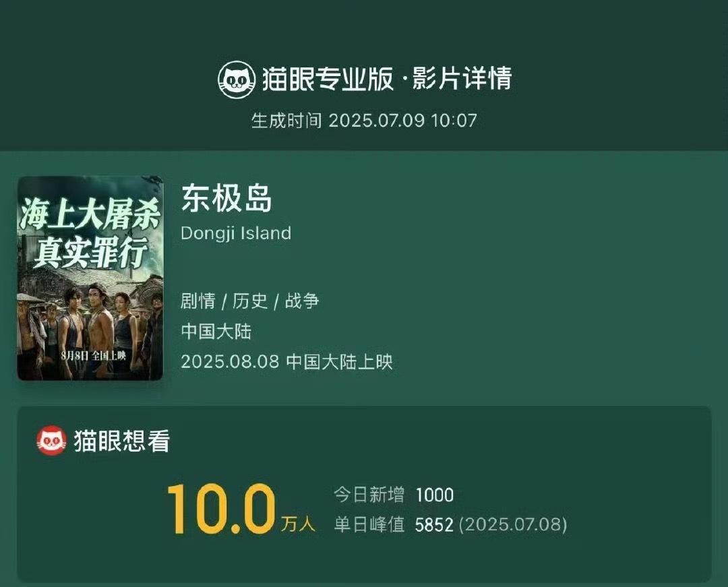
Task: Click the 战争 genre tag
Action: [x=302, y=301]
